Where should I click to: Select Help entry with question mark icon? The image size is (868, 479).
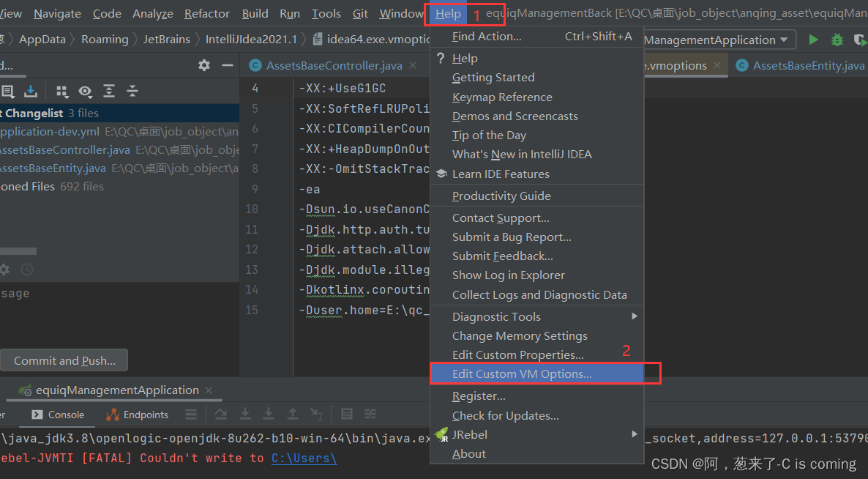coord(537,58)
